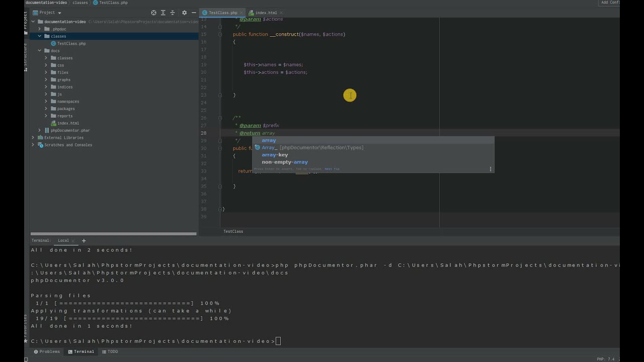Select the js folder

tap(59, 94)
